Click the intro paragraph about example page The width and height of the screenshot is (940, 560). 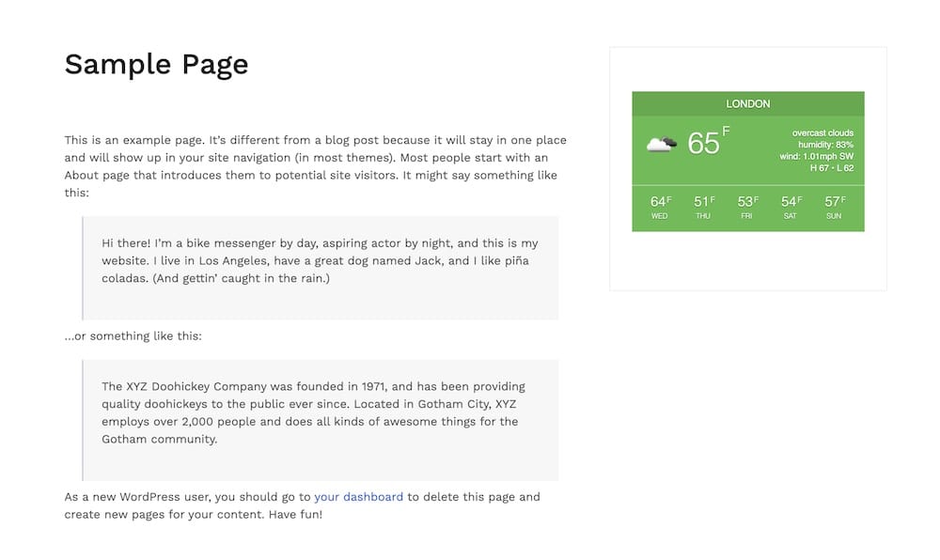(x=315, y=166)
